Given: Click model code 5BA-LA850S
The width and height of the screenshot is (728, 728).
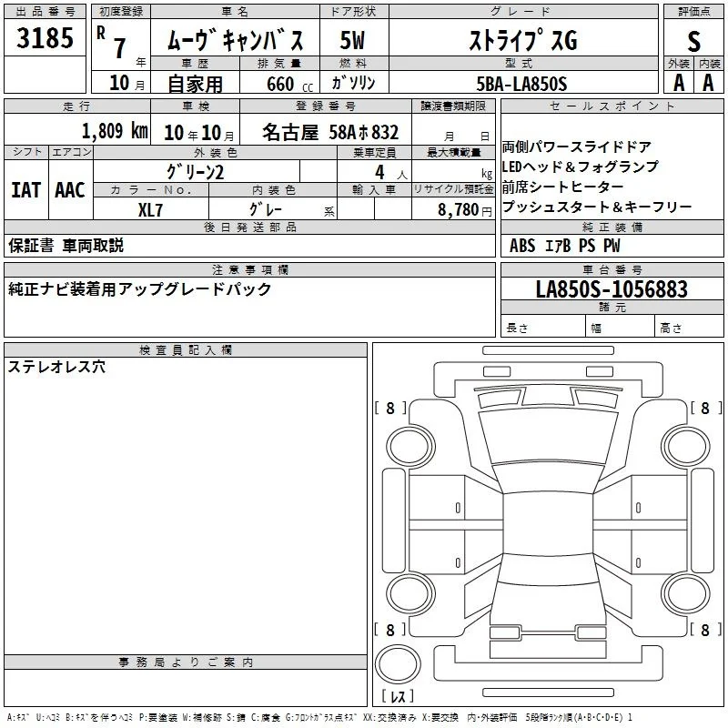Looking at the screenshot, I should coord(521,84).
